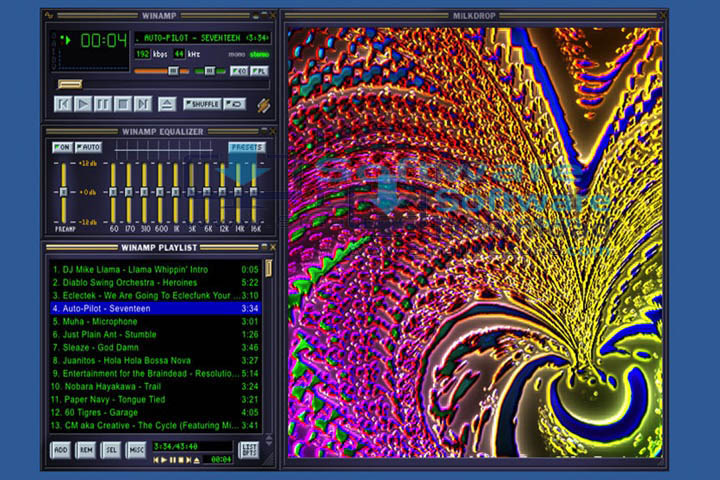Click the playlist scrollbar handle

(269, 268)
